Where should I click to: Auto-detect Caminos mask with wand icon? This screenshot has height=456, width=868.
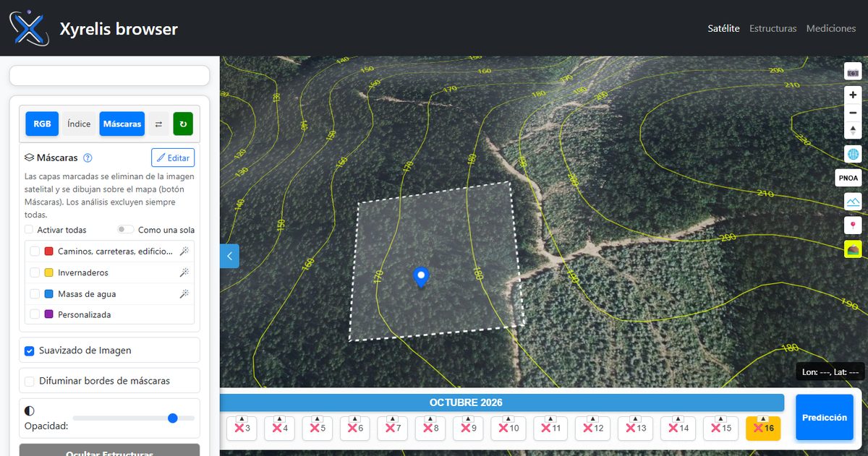click(x=184, y=251)
